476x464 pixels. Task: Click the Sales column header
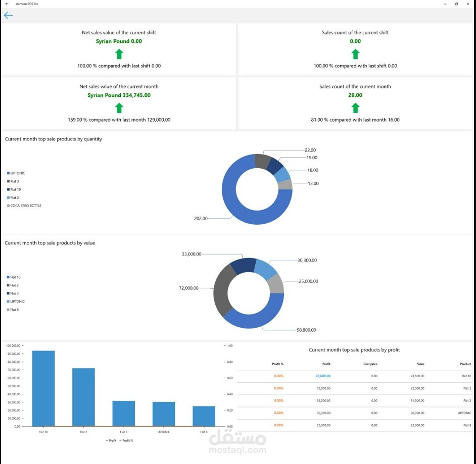[x=420, y=364]
